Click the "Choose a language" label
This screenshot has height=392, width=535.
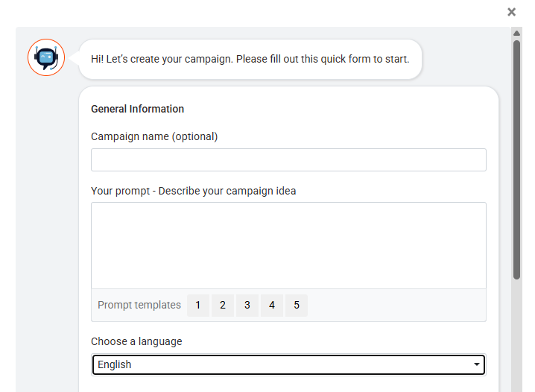tap(136, 341)
